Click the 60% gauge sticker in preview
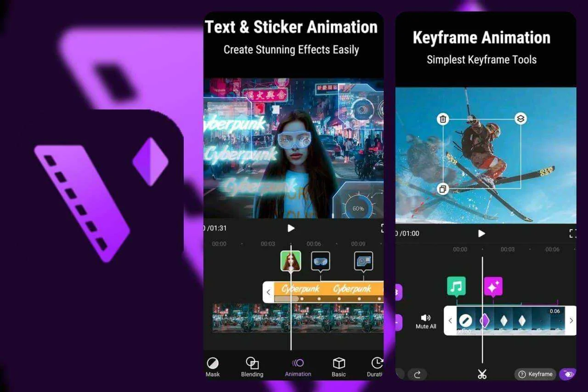The width and height of the screenshot is (588, 392). pyautogui.click(x=358, y=208)
